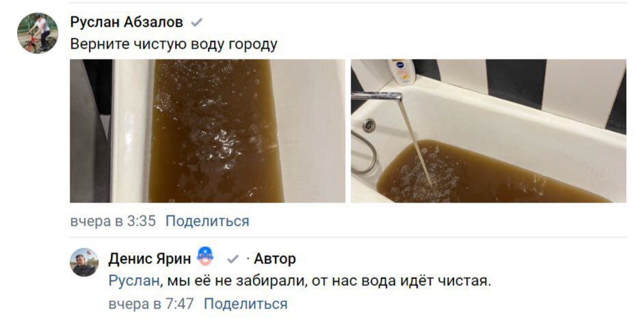The width and height of the screenshot is (644, 329).
Task: Open the Денис Ярин author name link
Action: coord(150,259)
